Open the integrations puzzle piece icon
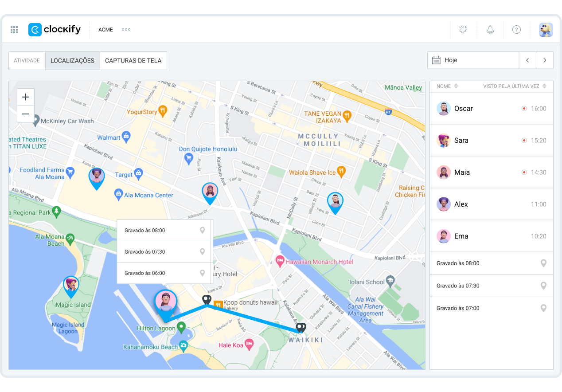 tap(463, 30)
